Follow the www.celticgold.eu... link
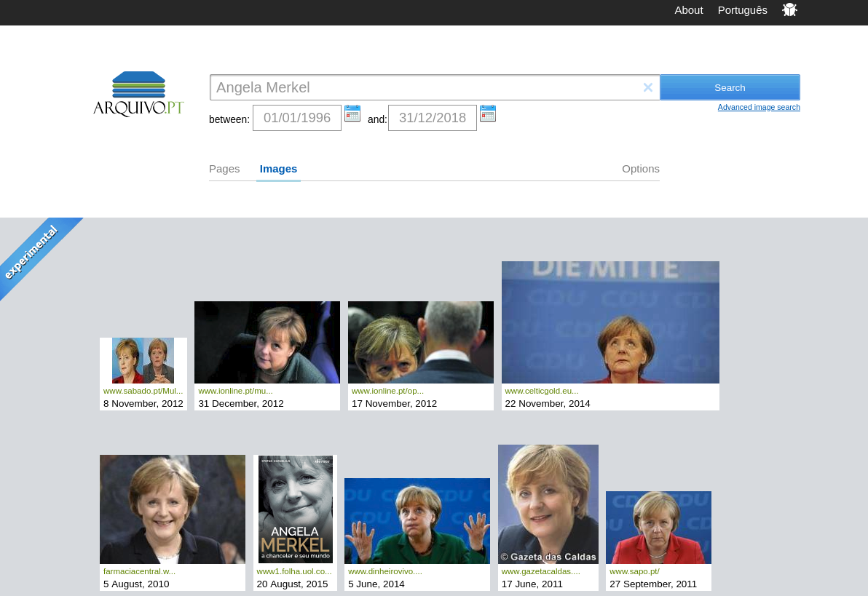The width and height of the screenshot is (868, 596). [541, 391]
